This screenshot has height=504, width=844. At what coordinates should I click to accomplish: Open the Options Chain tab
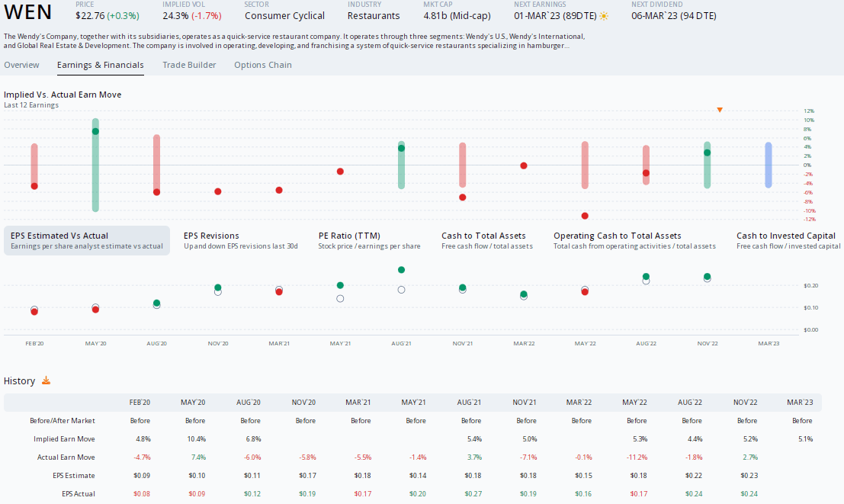(262, 65)
